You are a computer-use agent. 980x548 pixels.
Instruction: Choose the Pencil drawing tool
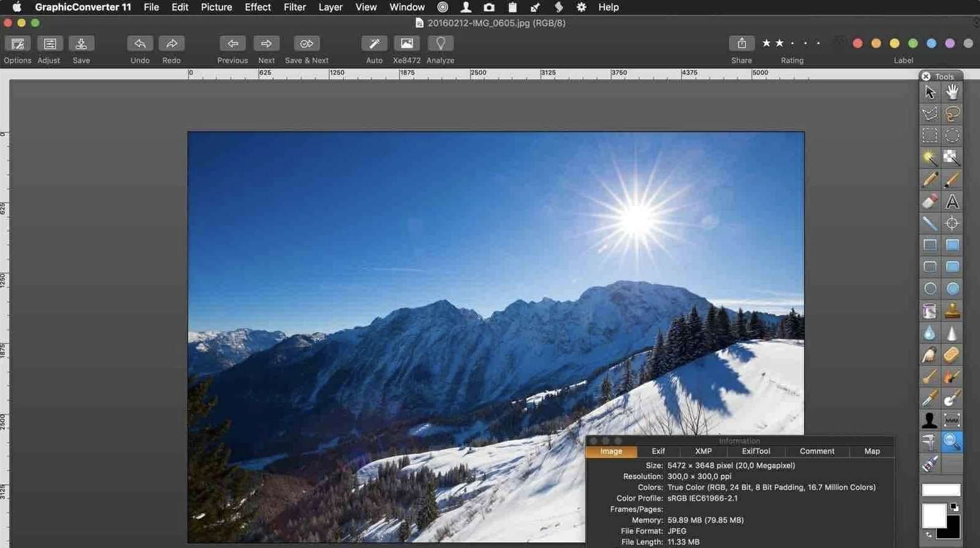(930, 180)
